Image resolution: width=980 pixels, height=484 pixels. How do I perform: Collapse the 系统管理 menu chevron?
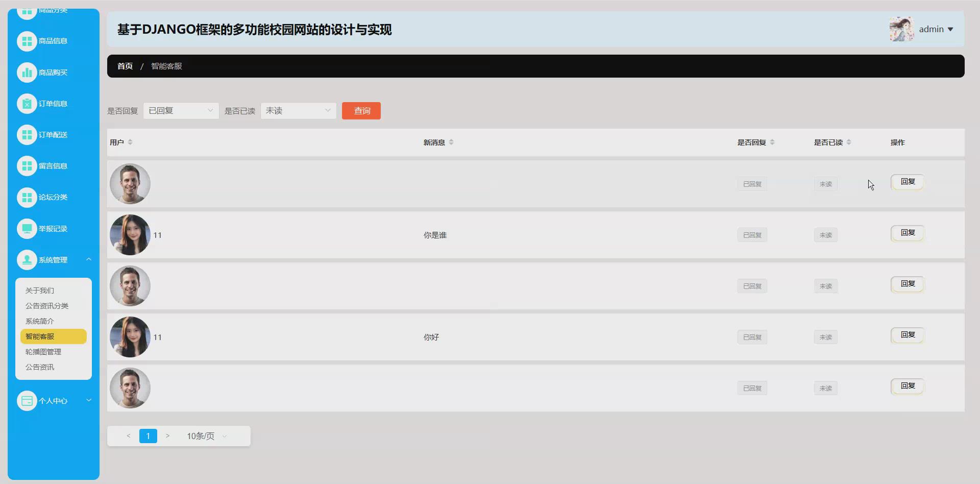89,259
